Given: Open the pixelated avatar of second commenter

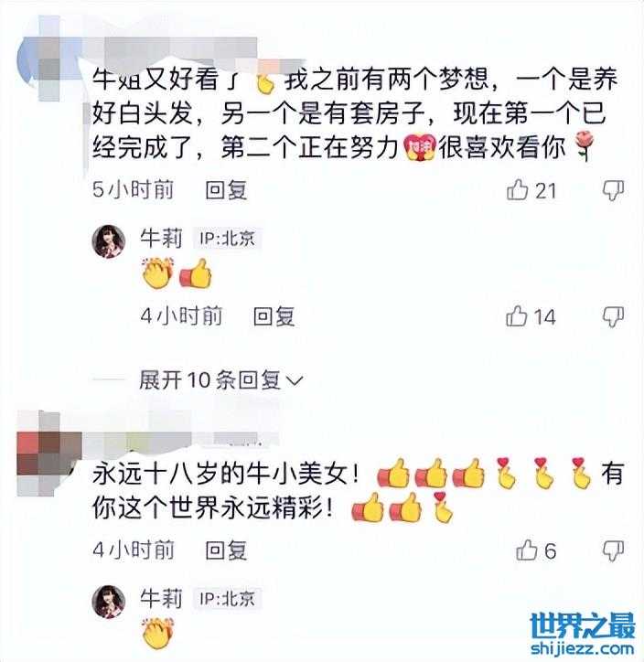Looking at the screenshot, I should pyautogui.click(x=48, y=454).
